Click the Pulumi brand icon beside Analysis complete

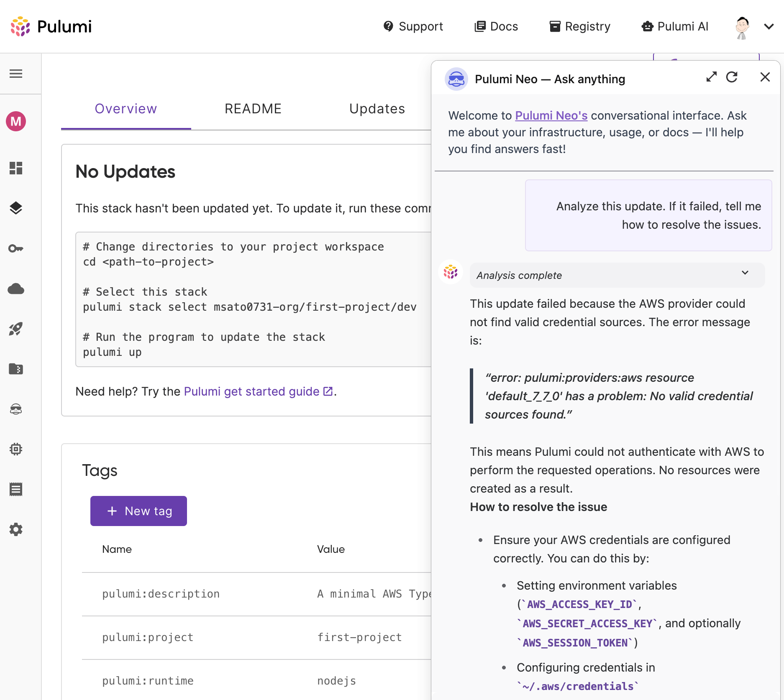click(451, 272)
